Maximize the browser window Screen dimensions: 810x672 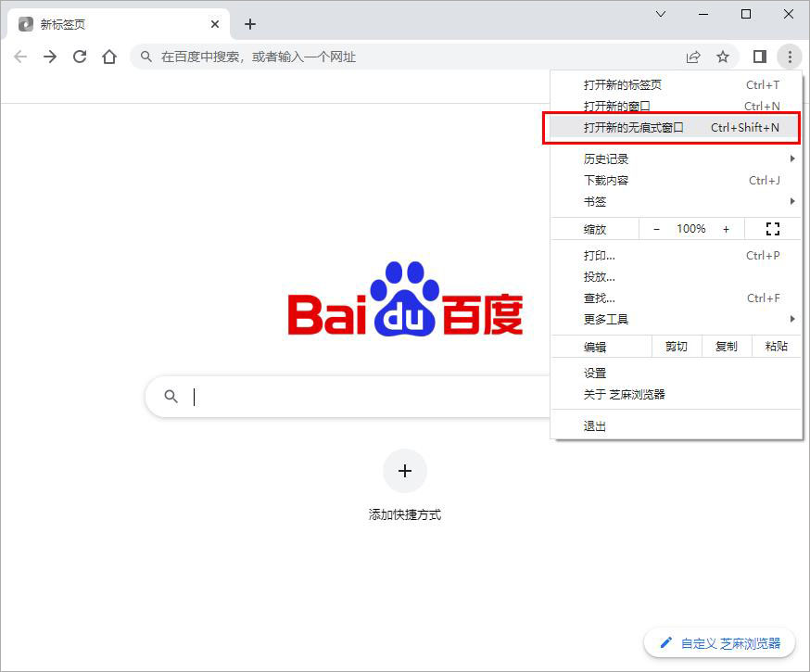(x=746, y=14)
